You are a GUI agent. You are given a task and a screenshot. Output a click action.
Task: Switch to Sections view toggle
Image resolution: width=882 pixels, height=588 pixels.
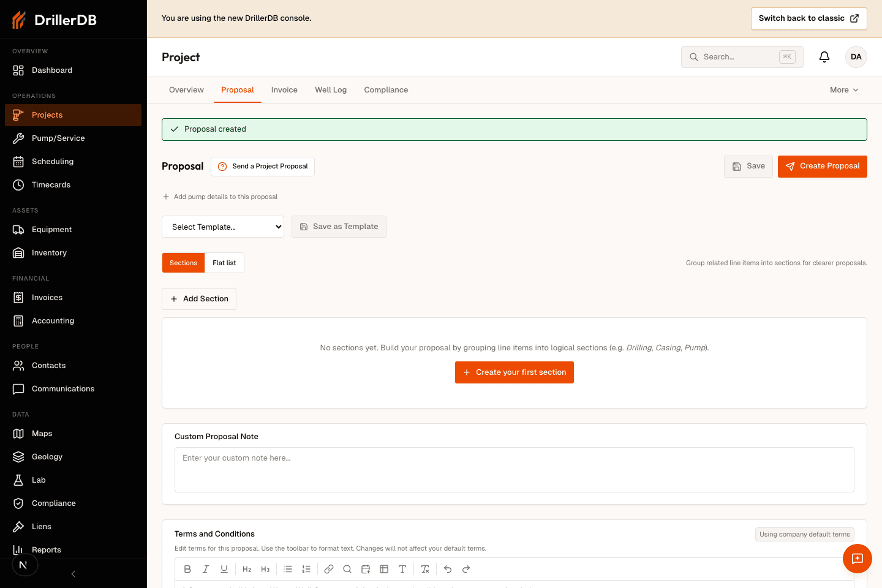coord(183,263)
